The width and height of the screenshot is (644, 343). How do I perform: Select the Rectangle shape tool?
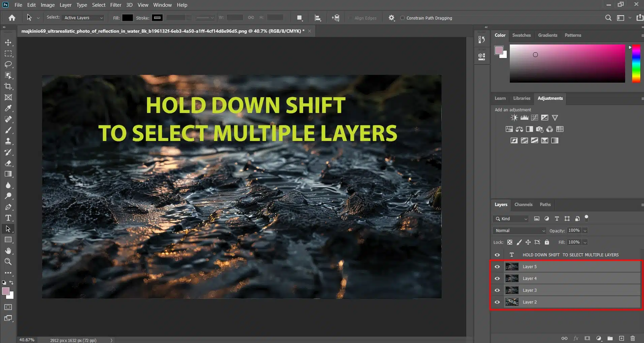(x=8, y=240)
